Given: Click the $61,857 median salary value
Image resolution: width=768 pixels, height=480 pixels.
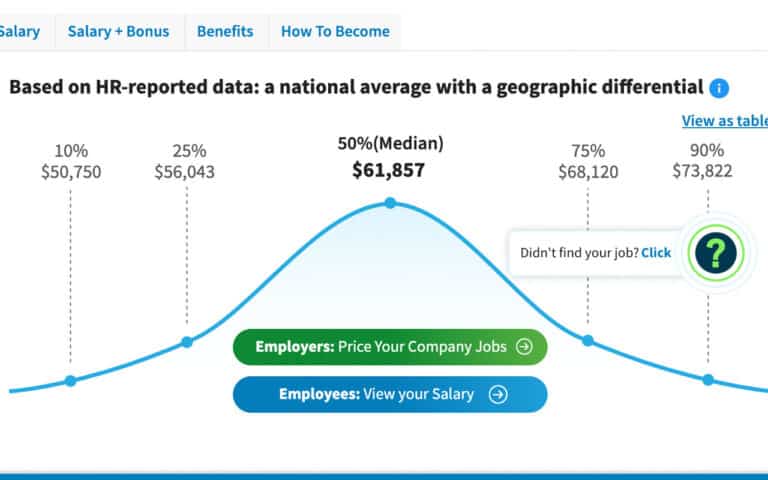Looking at the screenshot, I should click(389, 170).
